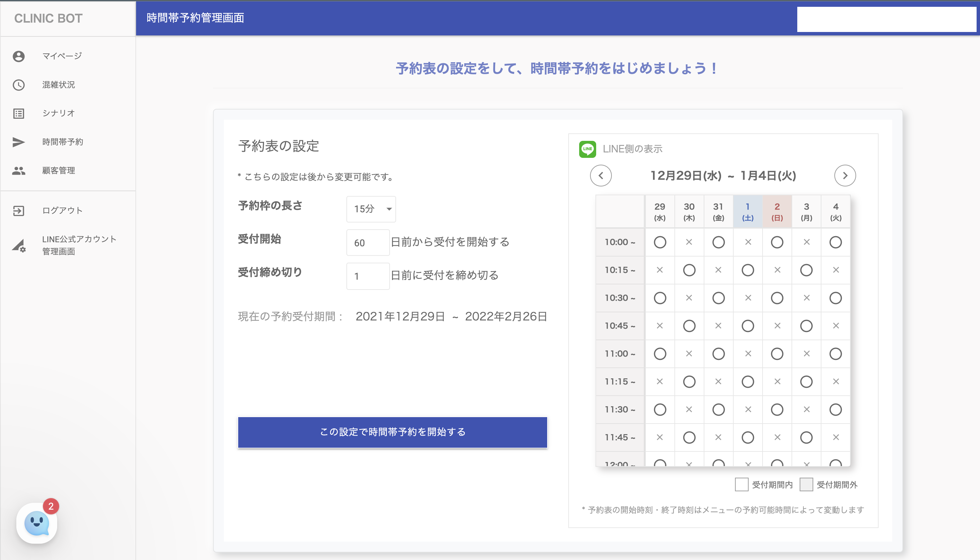Open the chat bot bubble icon
The image size is (980, 560).
pos(37,523)
